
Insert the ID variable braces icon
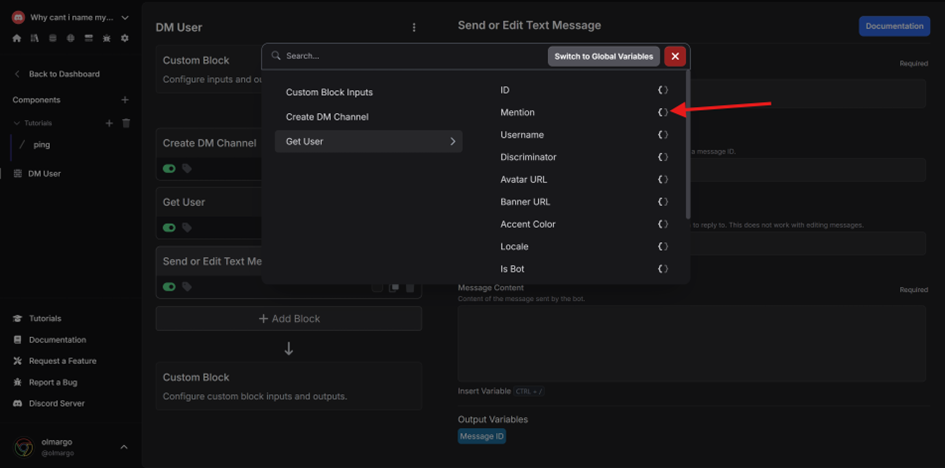[x=663, y=90]
